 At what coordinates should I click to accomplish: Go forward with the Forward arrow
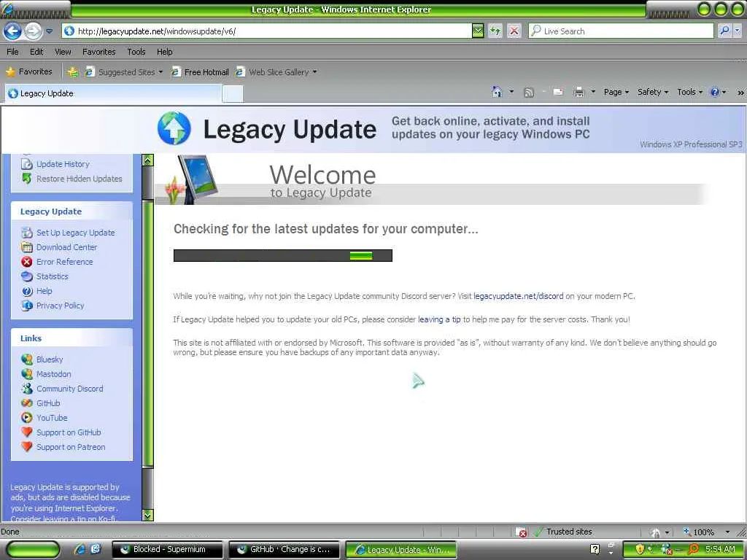33,31
